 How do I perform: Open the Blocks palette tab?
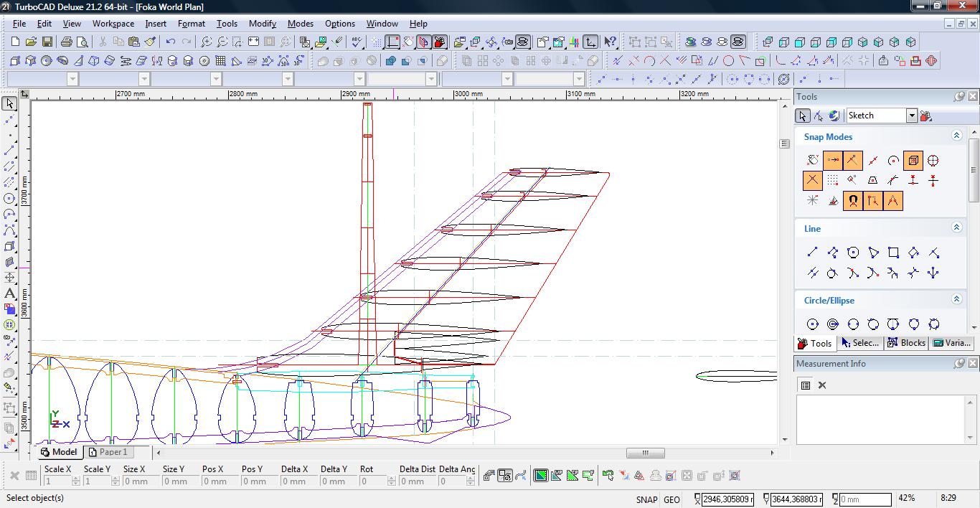click(x=906, y=343)
